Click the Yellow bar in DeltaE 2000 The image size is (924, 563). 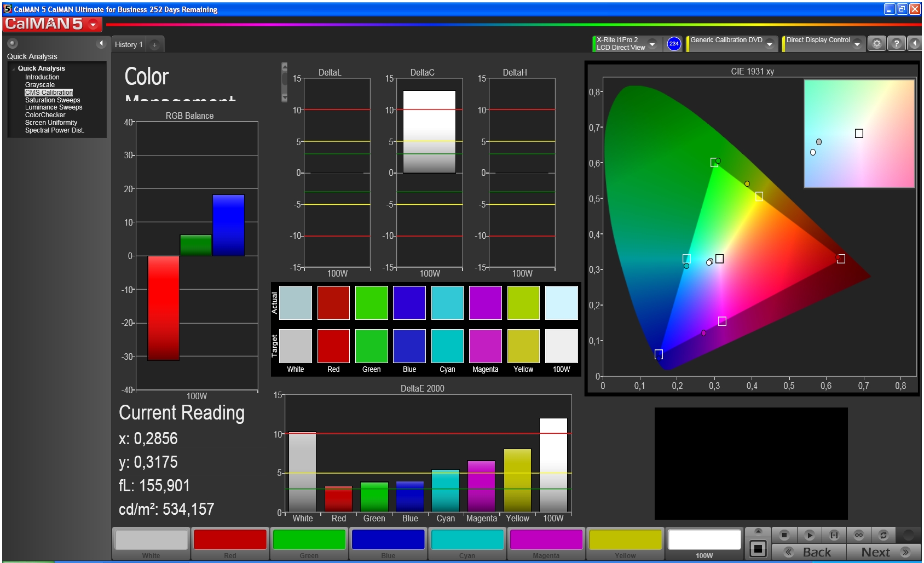coord(517,480)
